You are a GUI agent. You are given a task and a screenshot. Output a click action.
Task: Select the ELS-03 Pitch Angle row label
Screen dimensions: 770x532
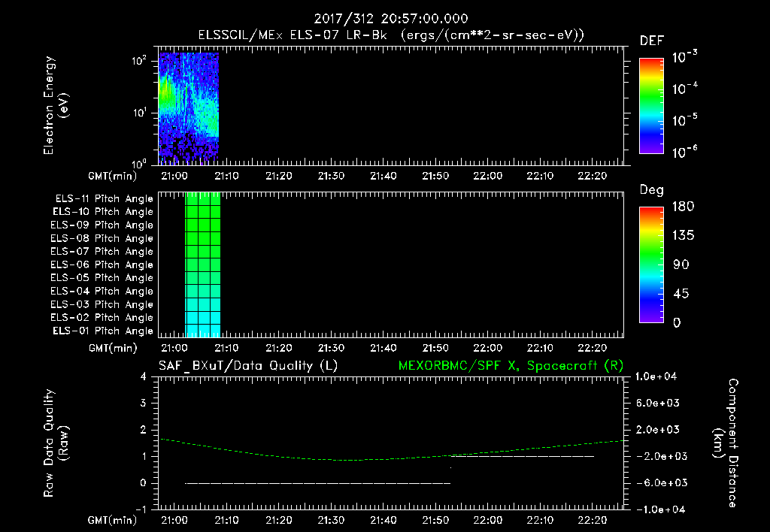coord(102,304)
